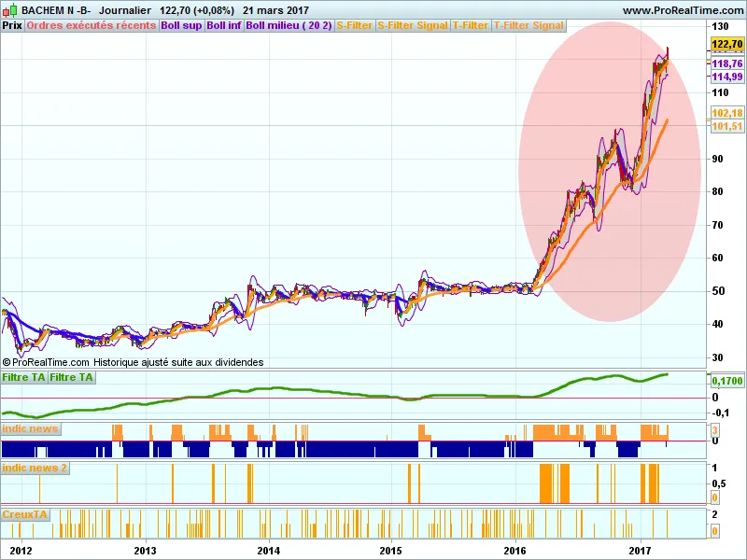Image resolution: width=747 pixels, height=560 pixels.
Task: Click the current price tag 122,70
Action: pyautogui.click(x=726, y=44)
